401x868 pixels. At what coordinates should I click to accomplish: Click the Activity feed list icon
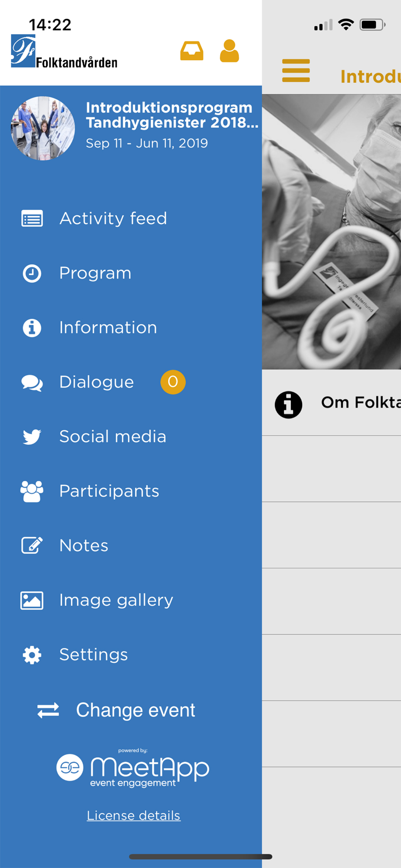pos(32,218)
